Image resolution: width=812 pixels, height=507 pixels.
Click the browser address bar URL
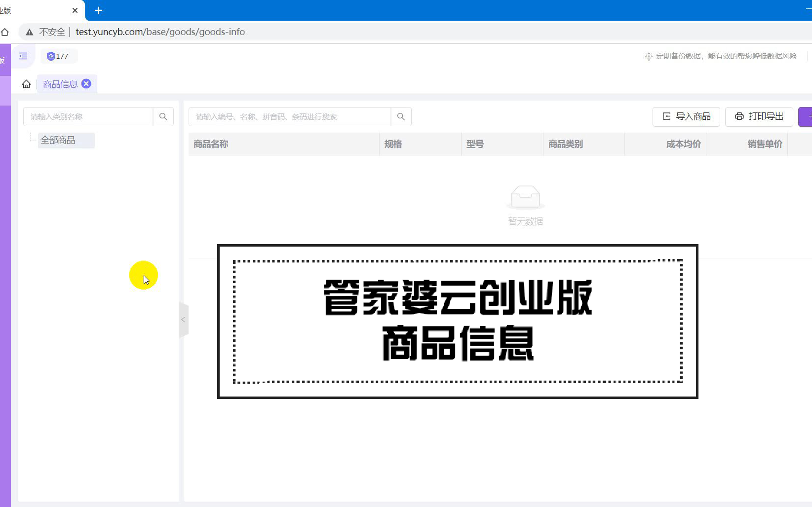[160, 32]
